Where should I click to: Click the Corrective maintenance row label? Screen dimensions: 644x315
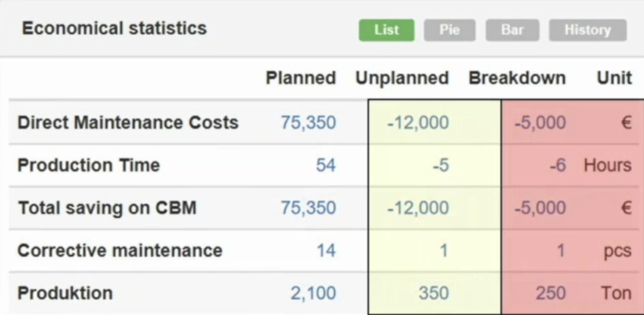[x=120, y=250]
